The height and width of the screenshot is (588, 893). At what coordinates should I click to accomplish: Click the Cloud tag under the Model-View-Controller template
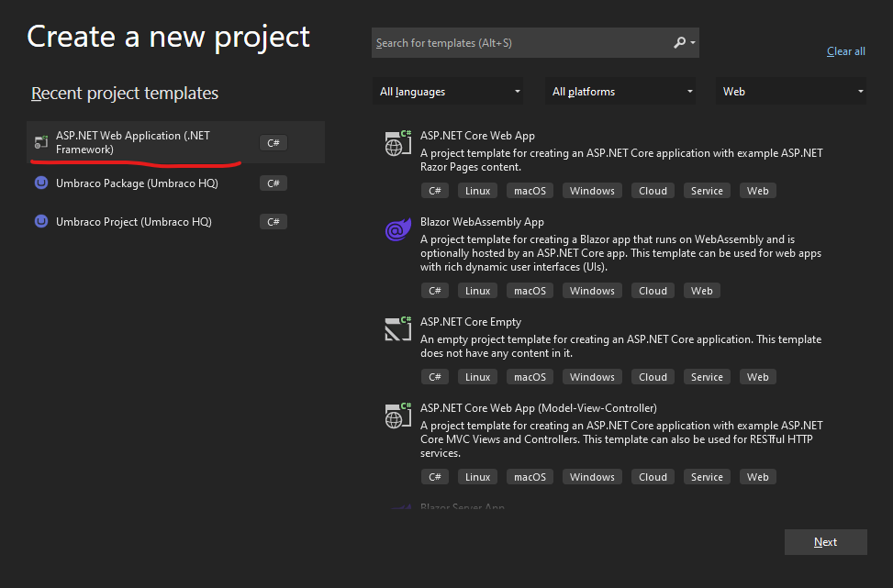[x=653, y=477]
